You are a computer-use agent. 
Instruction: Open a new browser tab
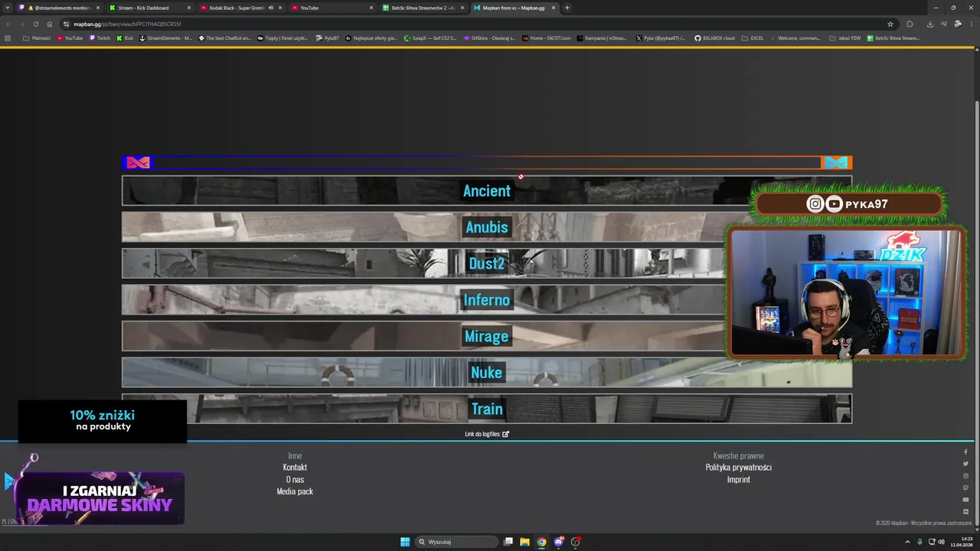click(x=567, y=8)
